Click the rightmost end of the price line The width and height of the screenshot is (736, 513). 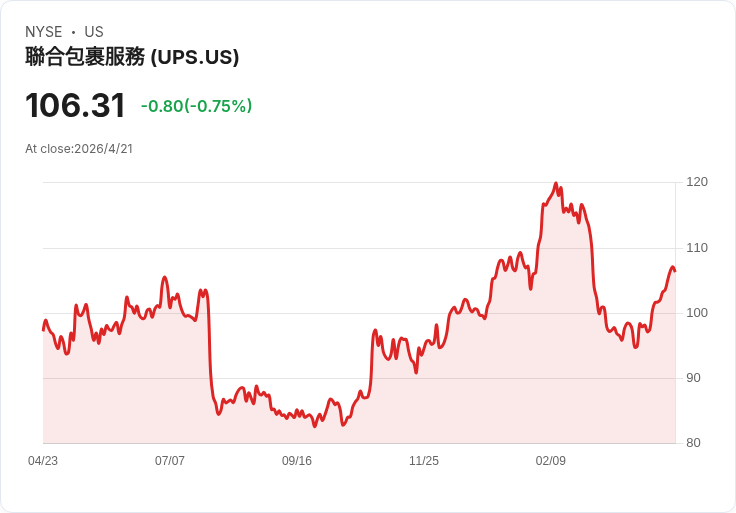(674, 270)
